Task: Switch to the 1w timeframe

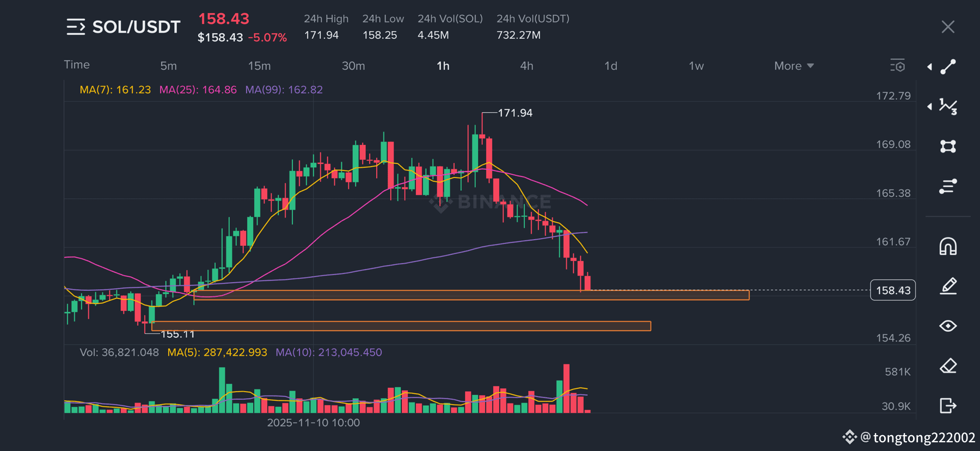Action: point(696,66)
